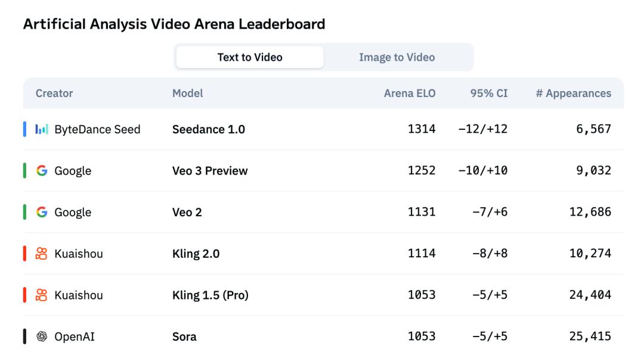Open the Seedance 1.0 model entry

209,129
